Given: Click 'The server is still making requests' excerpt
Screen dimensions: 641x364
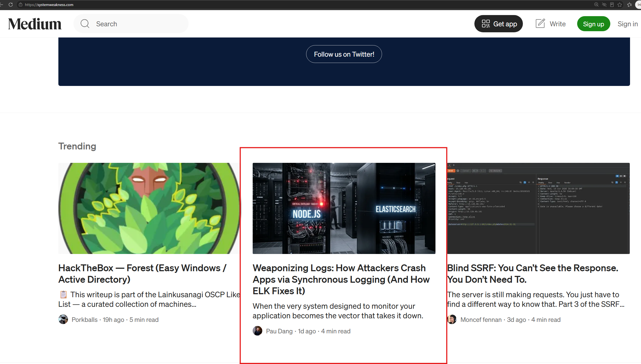Looking at the screenshot, I should pyautogui.click(x=535, y=299).
